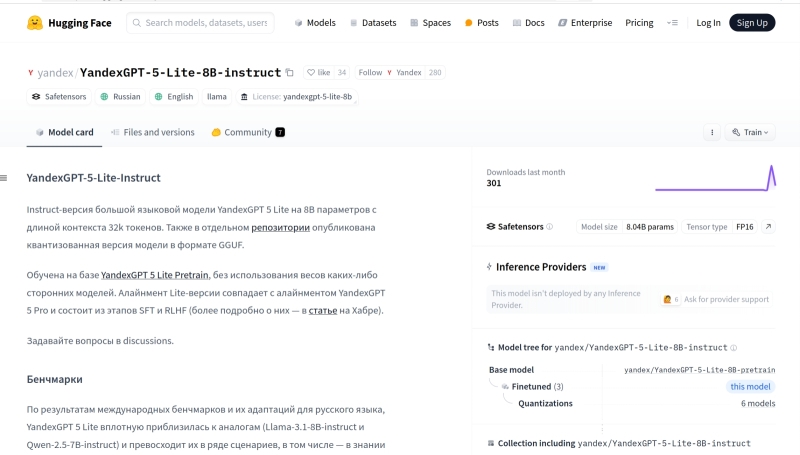Focus the search models input field

coord(205,22)
